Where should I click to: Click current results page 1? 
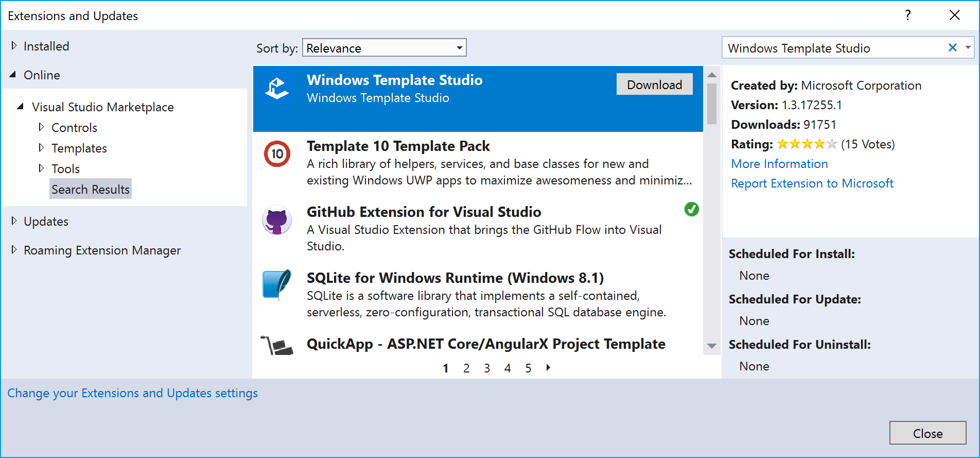(x=446, y=368)
